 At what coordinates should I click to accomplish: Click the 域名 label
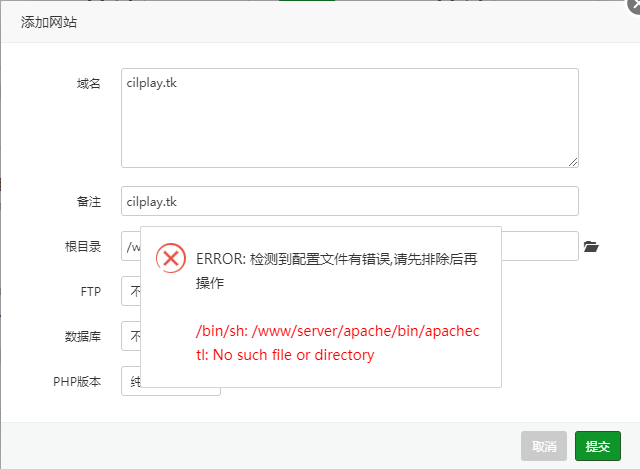coord(89,84)
